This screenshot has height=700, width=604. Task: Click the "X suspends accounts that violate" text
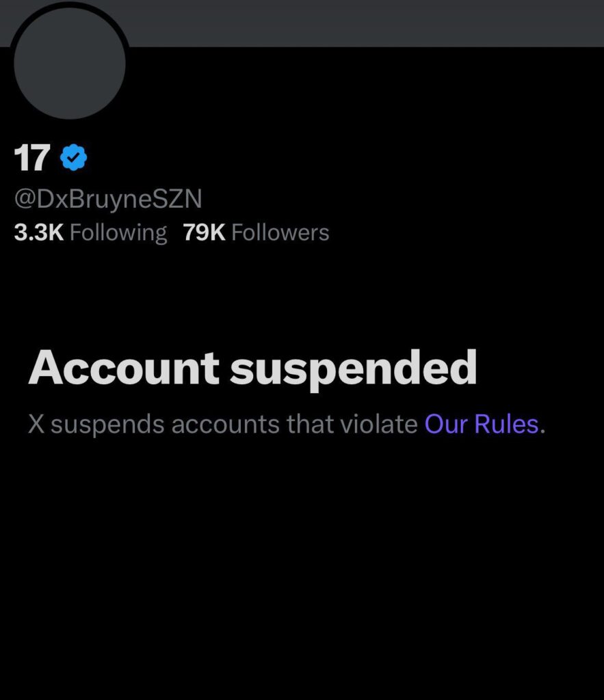(x=223, y=424)
